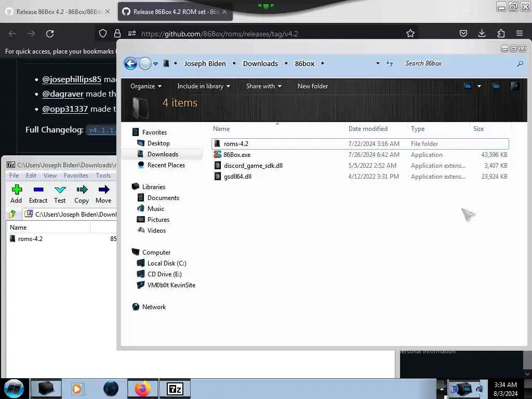This screenshot has height=399, width=532.
Task: Open the 7-Zip Favorites menu
Action: [x=76, y=176]
